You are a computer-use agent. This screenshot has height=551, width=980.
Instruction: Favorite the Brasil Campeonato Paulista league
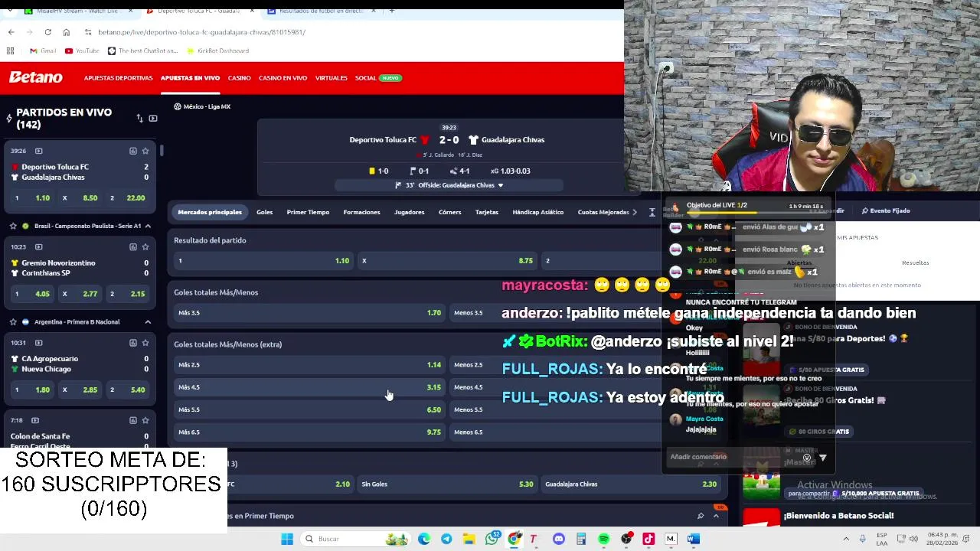13,226
